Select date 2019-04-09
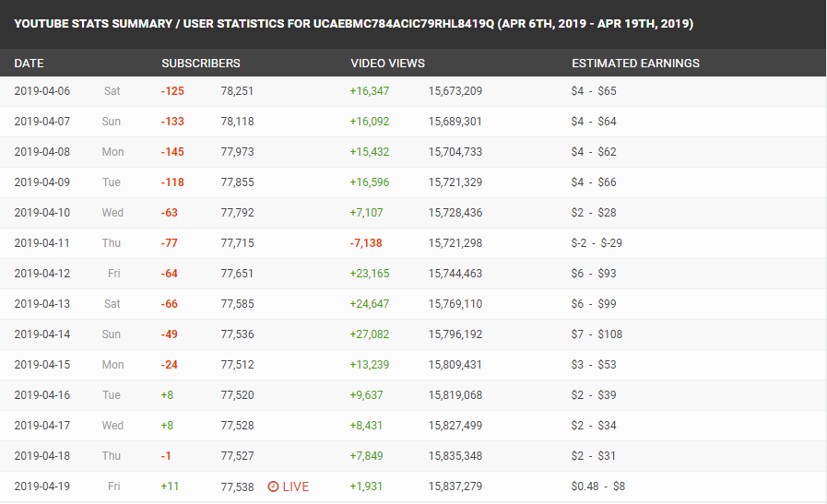The height and width of the screenshot is (504, 827). [x=42, y=182]
